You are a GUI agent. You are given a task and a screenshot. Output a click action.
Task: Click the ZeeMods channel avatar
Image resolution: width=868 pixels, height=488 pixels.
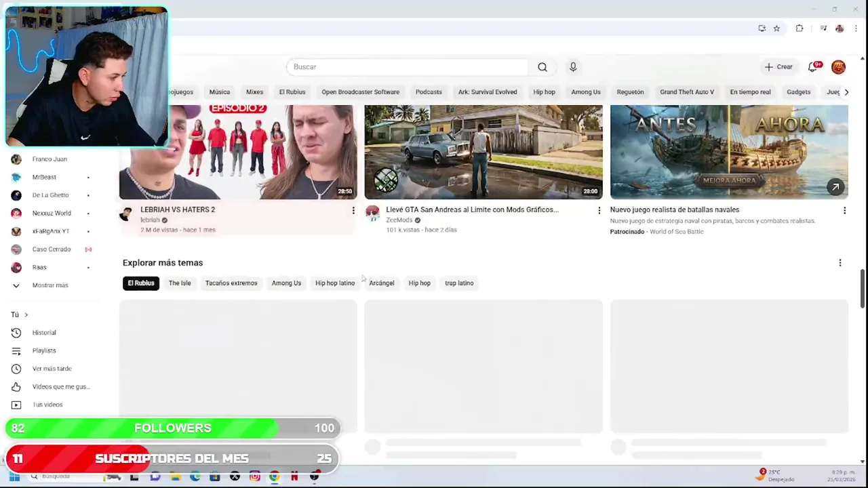click(372, 214)
